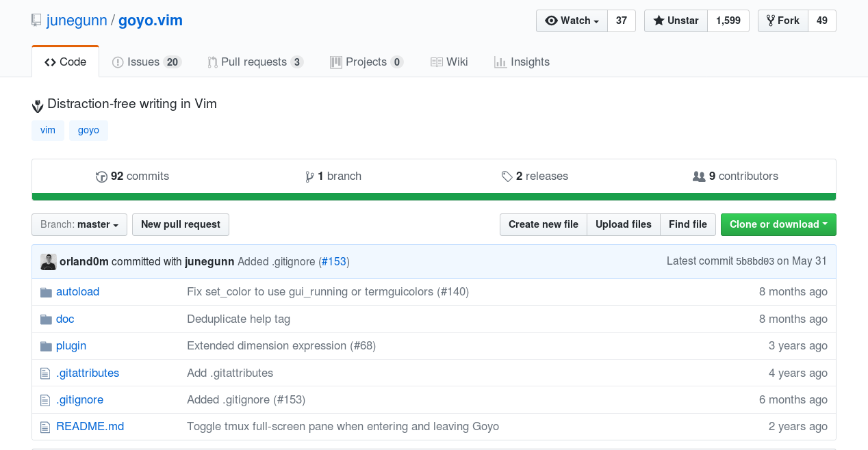Image resolution: width=868 pixels, height=450 pixels.
Task: View the 92 commits
Action: point(132,176)
